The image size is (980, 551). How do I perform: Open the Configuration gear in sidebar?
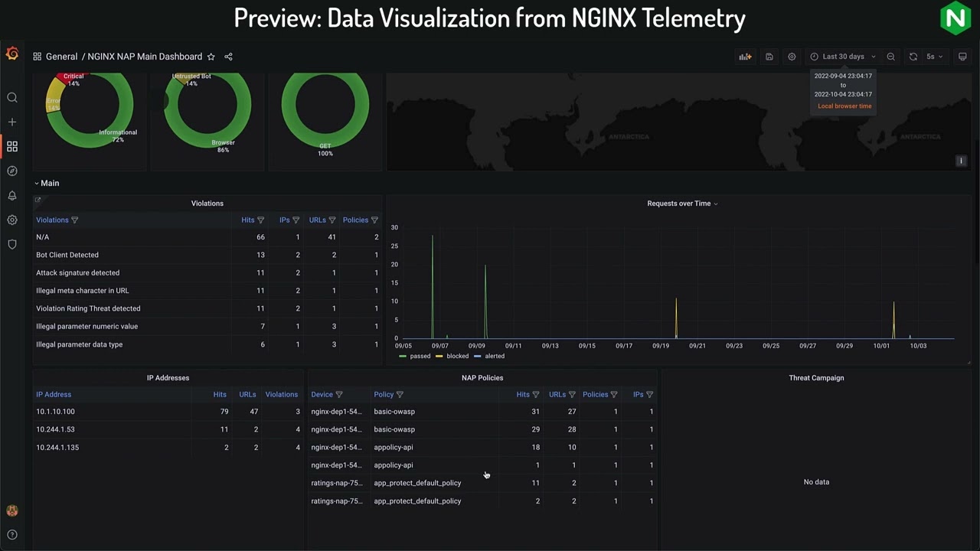click(12, 220)
